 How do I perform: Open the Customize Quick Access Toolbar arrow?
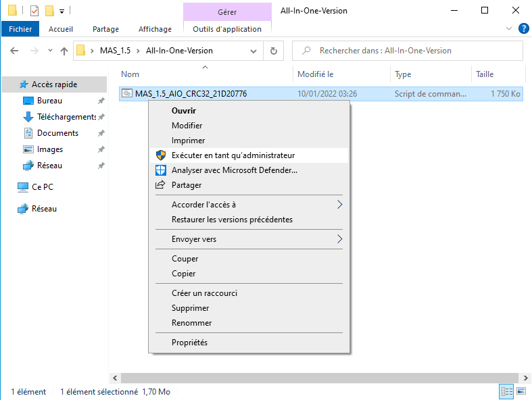coord(62,11)
